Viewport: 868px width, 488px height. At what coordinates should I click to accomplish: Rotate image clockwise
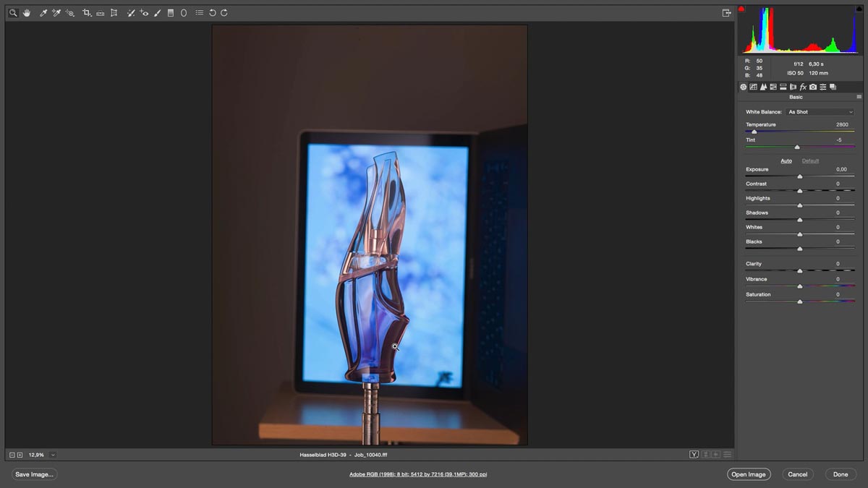(224, 13)
